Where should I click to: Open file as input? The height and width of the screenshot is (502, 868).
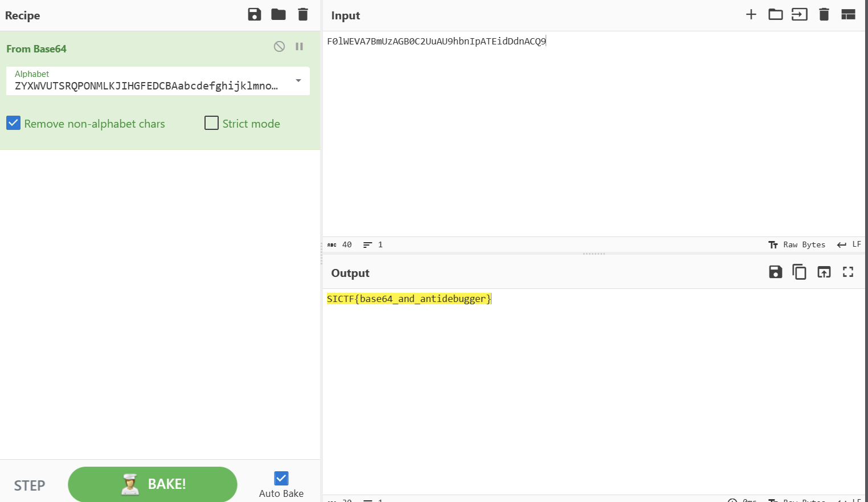point(800,15)
